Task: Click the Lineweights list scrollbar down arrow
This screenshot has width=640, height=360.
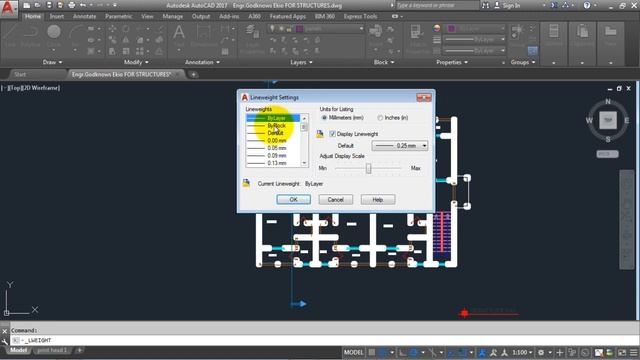Action: 304,163
